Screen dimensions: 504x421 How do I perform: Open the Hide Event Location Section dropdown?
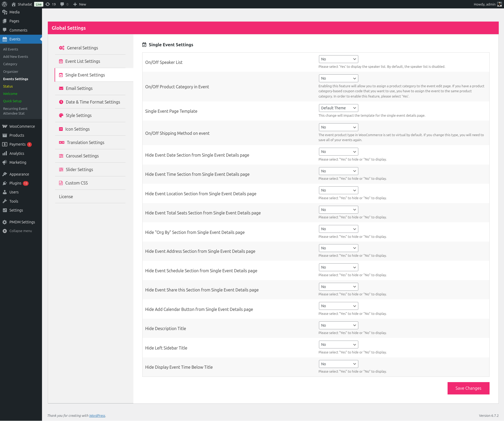(338, 190)
